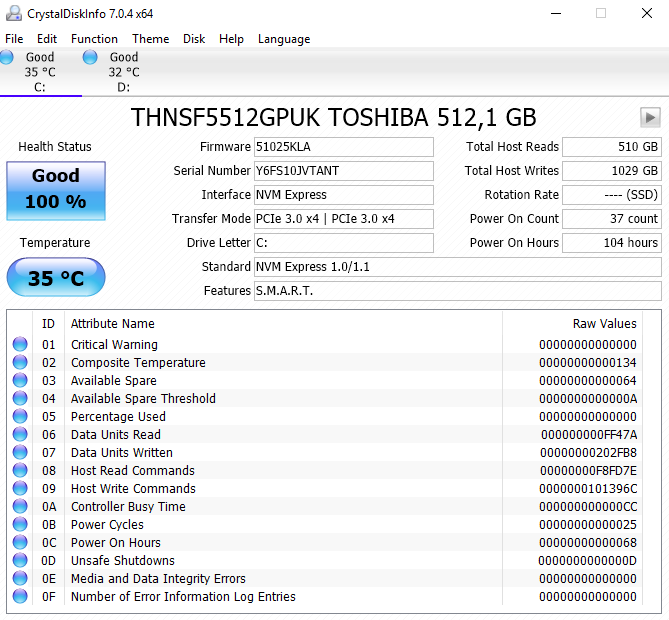Select the Data Units Written attribute name
Screen dimensions: 669x620
click(122, 452)
